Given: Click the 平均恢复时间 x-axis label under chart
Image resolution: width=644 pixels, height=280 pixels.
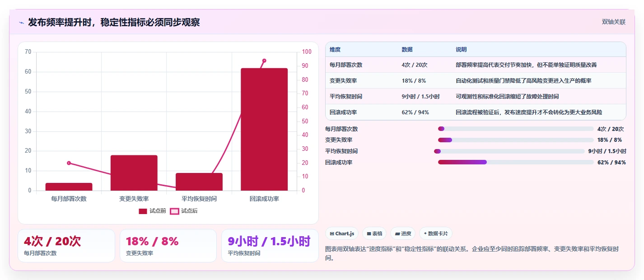Looking at the screenshot, I should pos(199,199).
